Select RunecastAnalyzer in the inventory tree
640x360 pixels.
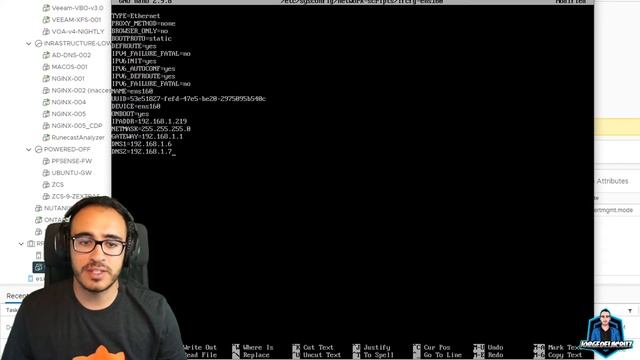tap(78, 138)
